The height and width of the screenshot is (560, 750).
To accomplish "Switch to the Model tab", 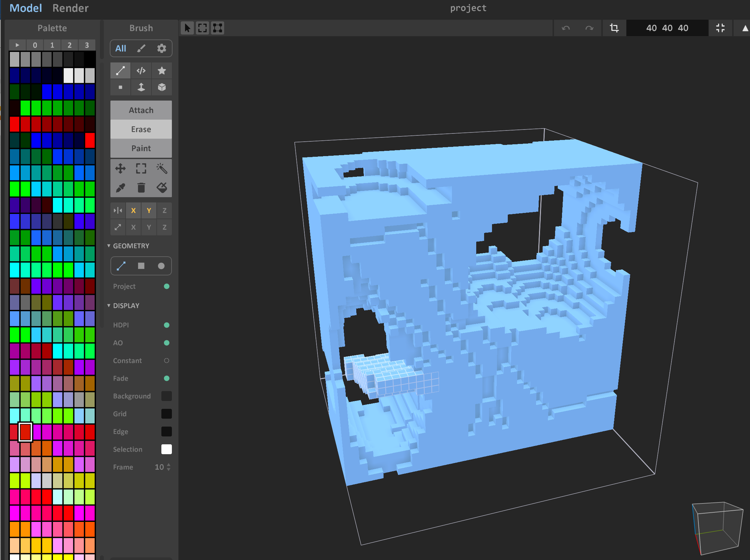I will pyautogui.click(x=26, y=8).
